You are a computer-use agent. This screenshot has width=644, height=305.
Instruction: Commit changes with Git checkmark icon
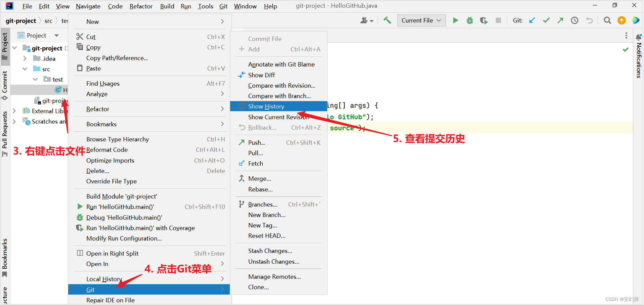(x=546, y=20)
